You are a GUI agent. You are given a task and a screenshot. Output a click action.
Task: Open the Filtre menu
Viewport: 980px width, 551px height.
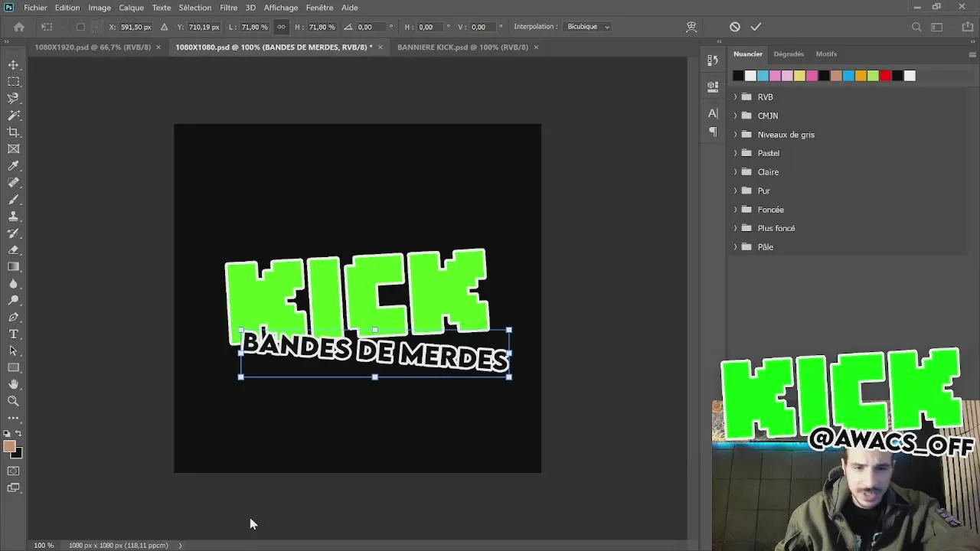(x=228, y=8)
